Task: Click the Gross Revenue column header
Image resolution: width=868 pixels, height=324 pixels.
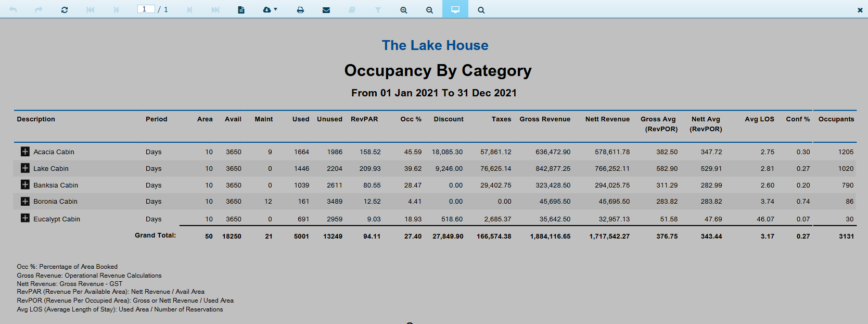Action: pos(545,119)
